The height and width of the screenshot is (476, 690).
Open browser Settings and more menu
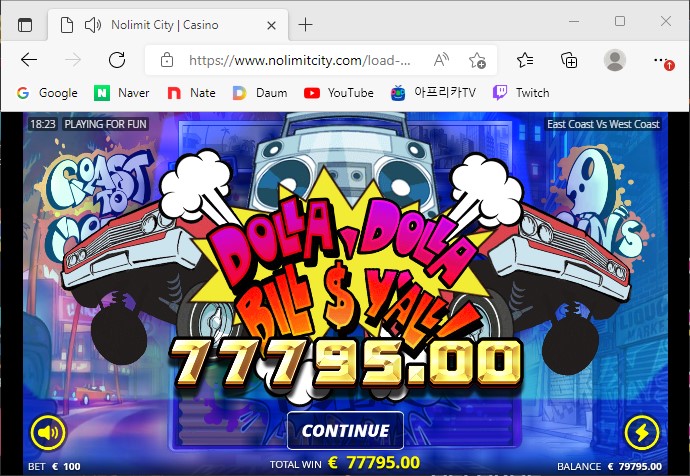click(x=662, y=60)
